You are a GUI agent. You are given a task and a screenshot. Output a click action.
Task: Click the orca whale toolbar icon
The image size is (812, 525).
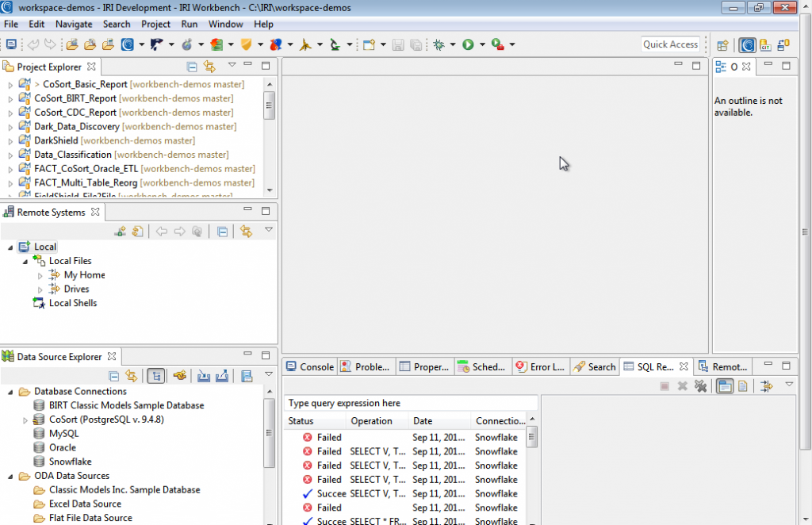(x=156, y=44)
